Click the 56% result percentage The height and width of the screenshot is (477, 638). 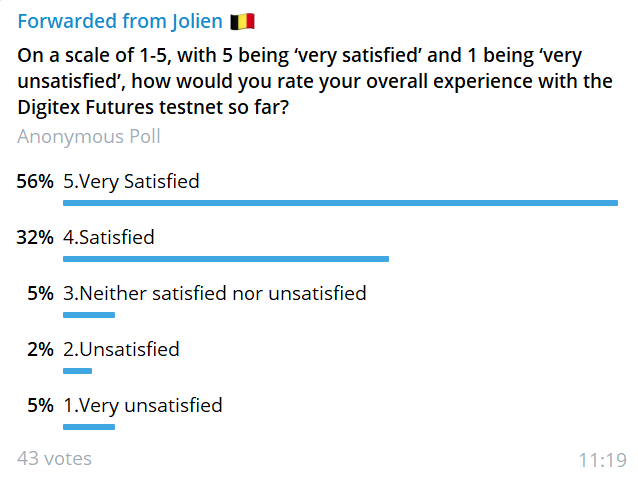(35, 182)
